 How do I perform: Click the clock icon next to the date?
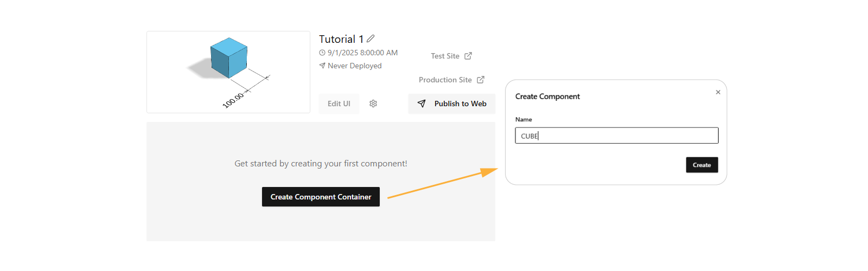coord(322,53)
